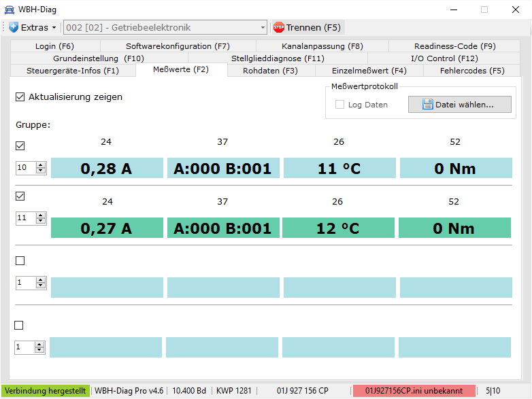Toggle Aktualisierung zeigen checkbox

click(20, 97)
